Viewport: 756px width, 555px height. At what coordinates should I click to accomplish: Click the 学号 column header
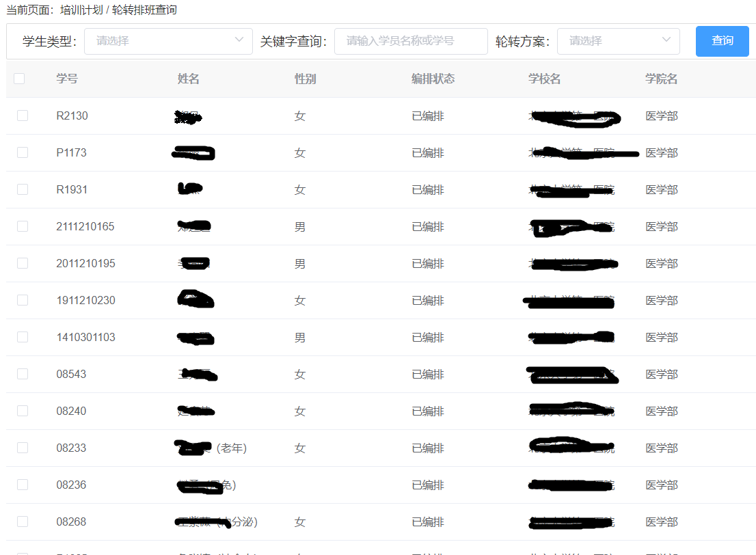[67, 79]
